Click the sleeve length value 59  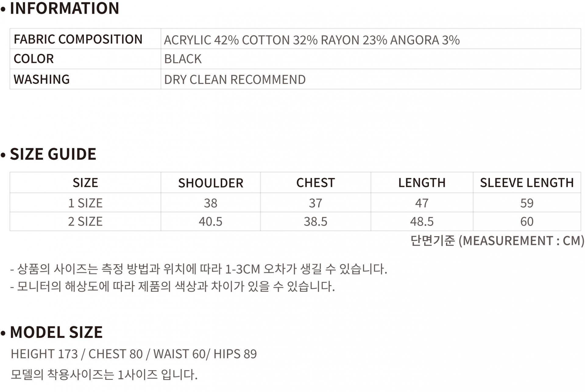pos(527,203)
